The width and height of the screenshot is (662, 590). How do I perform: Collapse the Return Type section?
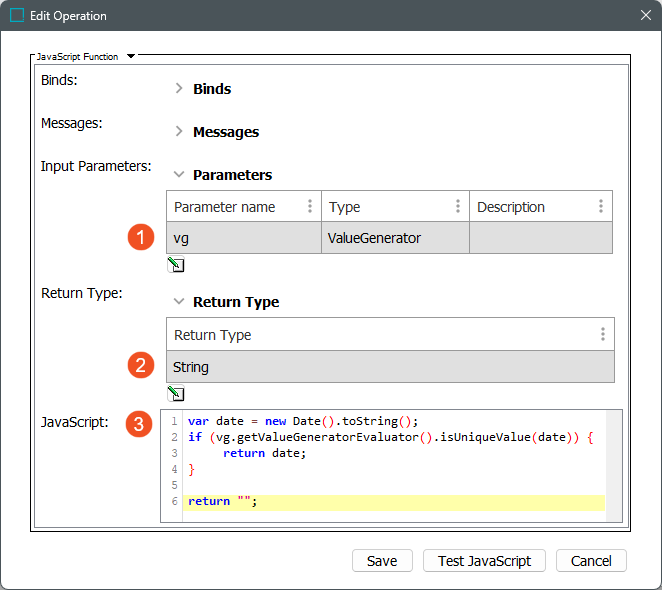pos(179,302)
